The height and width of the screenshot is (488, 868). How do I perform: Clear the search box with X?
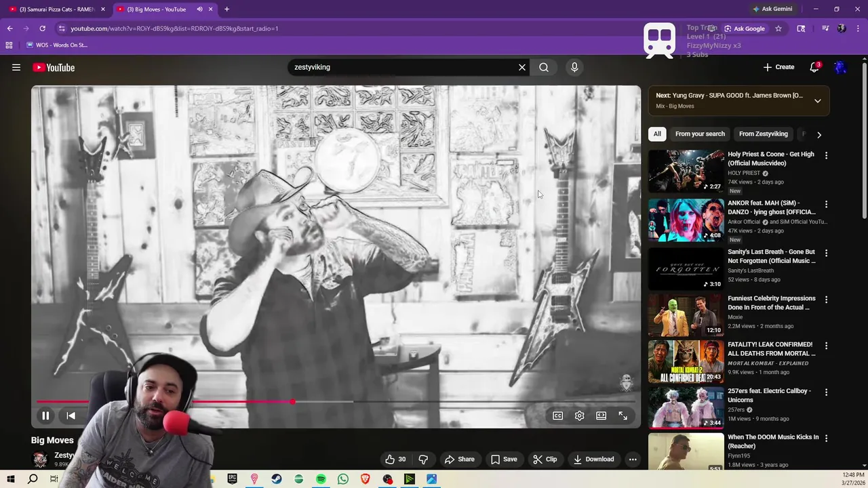pos(522,67)
